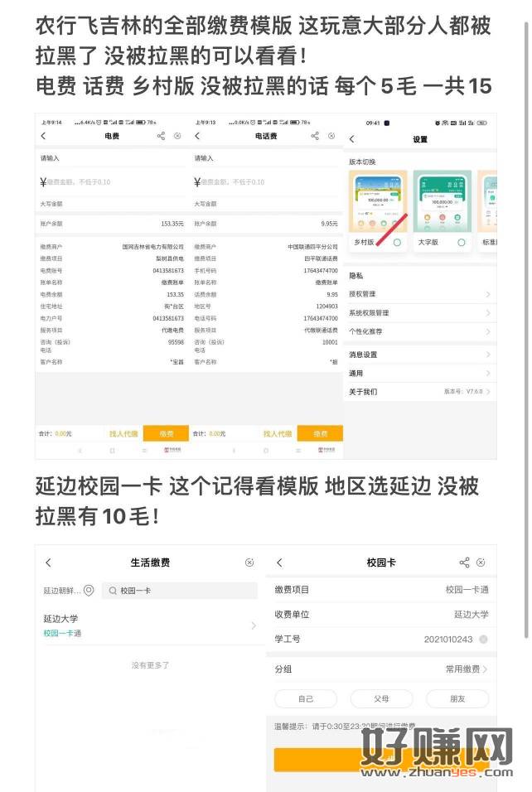Tap 找人代缴 on the 电话费 screen

pos(278,433)
